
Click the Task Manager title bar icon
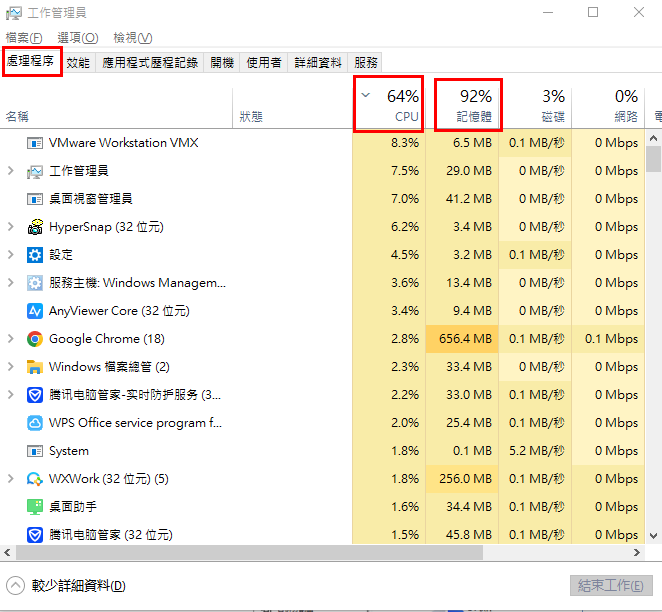point(14,13)
